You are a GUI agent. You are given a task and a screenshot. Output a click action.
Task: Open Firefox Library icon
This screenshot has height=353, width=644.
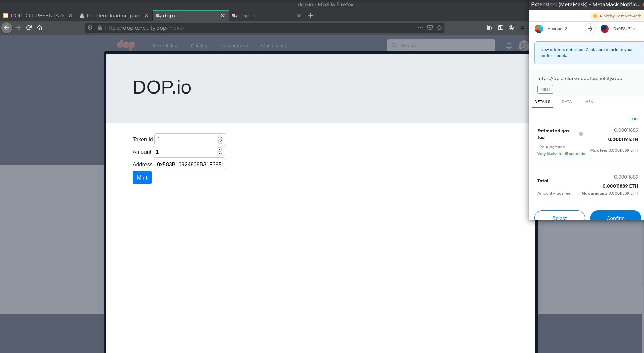click(x=490, y=28)
